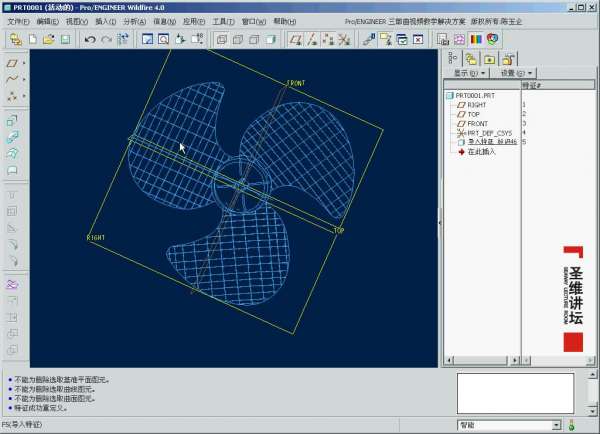Select the datum plane tool in left toolbar
The width and height of the screenshot is (600, 434).
coord(13,62)
